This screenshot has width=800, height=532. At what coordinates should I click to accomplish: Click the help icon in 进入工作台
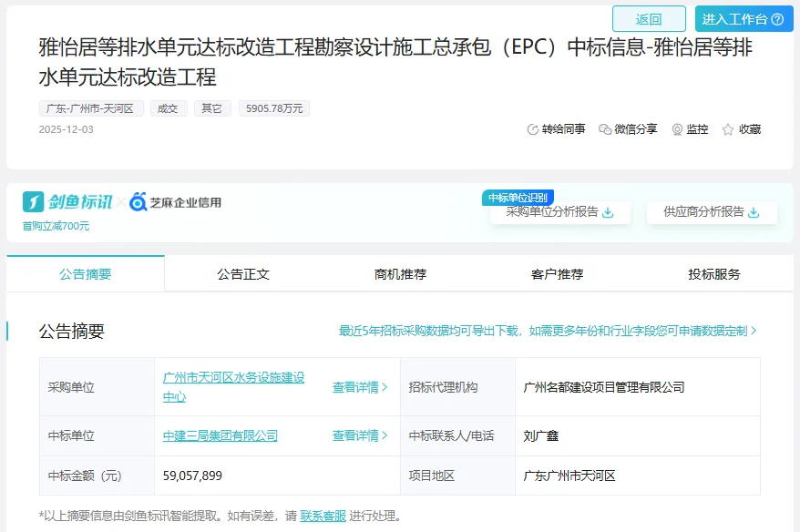click(x=777, y=19)
